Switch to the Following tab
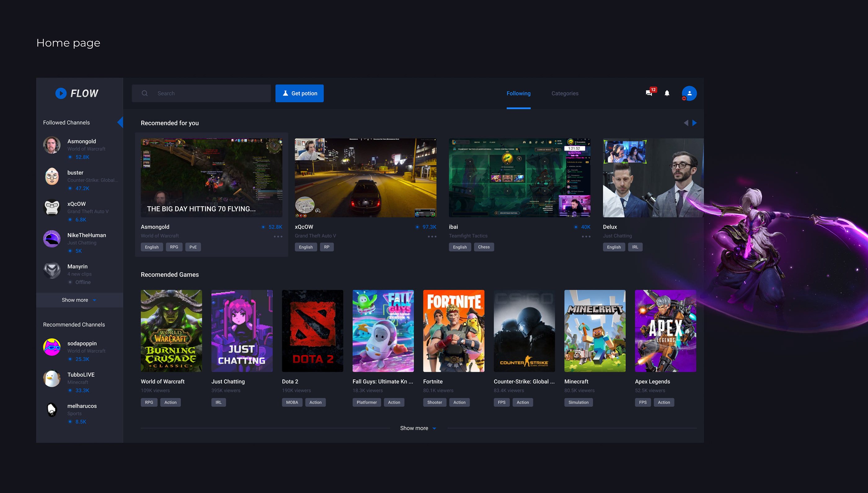868x493 pixels. 518,94
